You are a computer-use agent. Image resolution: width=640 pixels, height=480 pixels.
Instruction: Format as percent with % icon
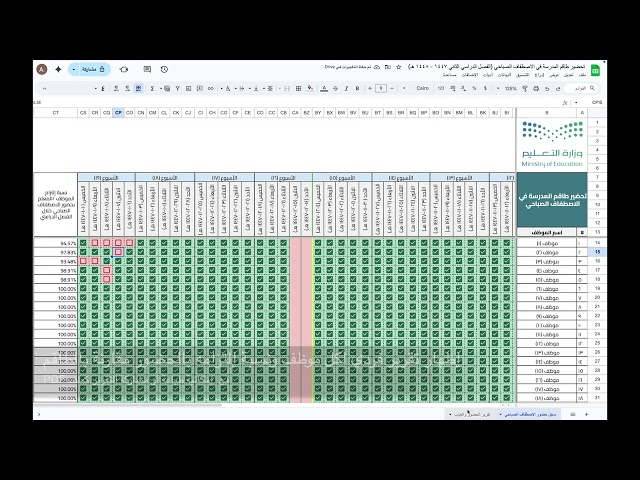click(474, 88)
